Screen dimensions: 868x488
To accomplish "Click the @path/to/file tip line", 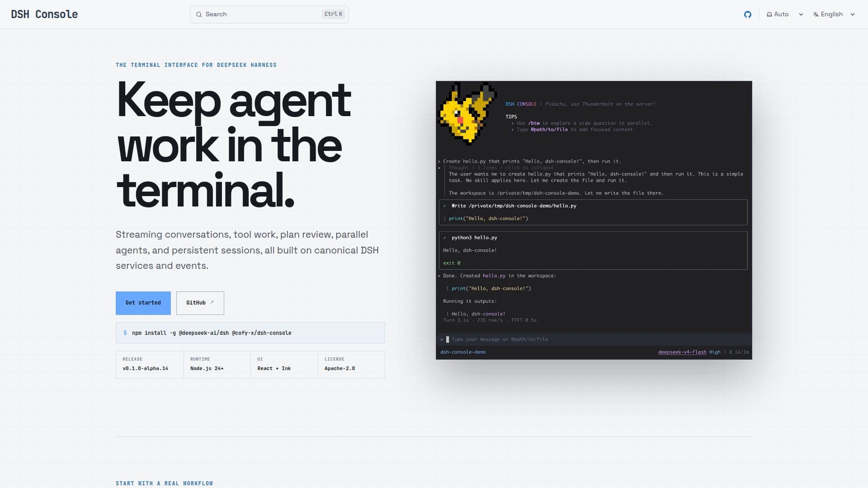I will click(573, 130).
